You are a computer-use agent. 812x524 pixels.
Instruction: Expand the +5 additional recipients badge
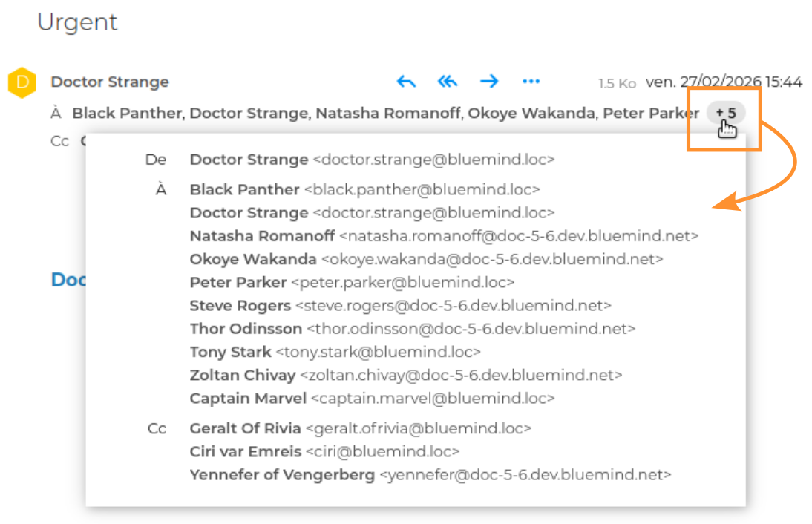pos(726,114)
